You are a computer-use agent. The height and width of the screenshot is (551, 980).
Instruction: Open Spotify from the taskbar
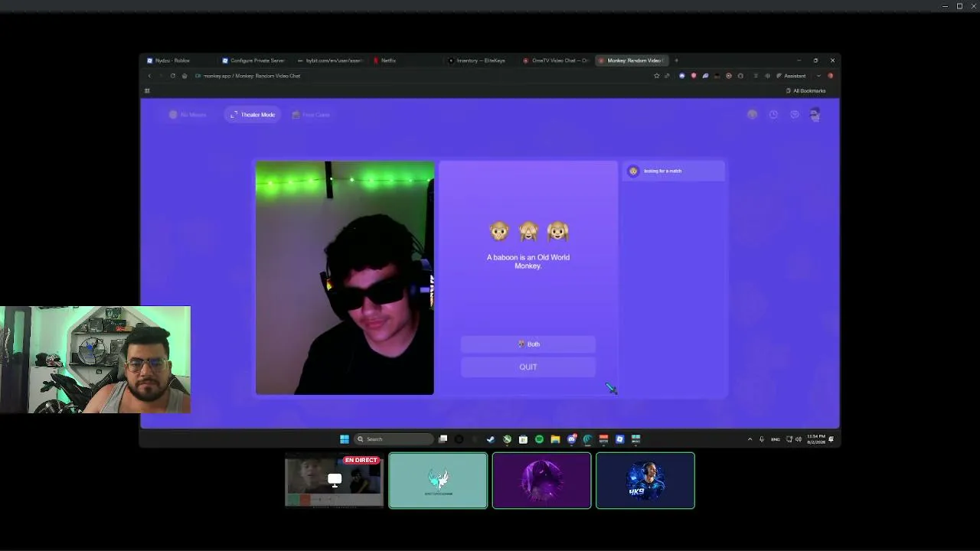coord(539,439)
